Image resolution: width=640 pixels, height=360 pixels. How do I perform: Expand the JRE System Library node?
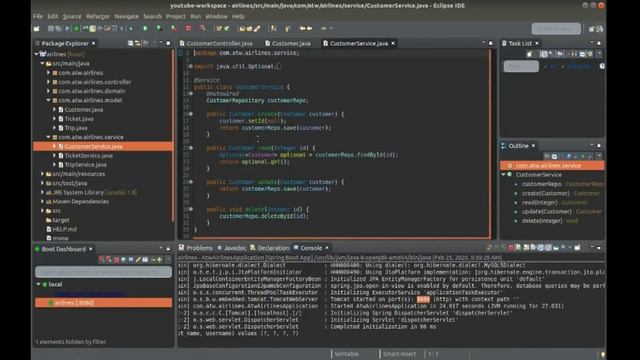click(42, 192)
